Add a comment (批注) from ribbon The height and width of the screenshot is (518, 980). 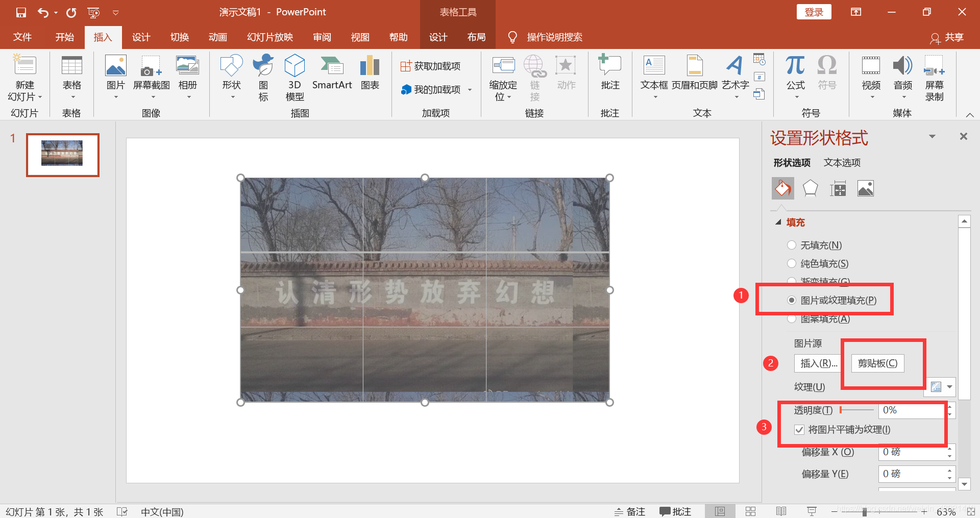coord(610,73)
